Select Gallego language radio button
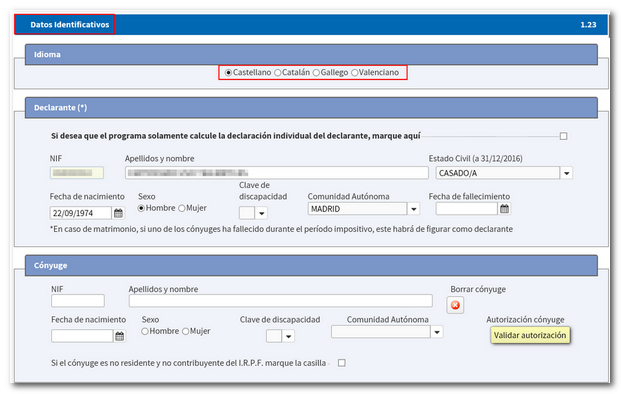This screenshot has height=394, width=621. 316,72
